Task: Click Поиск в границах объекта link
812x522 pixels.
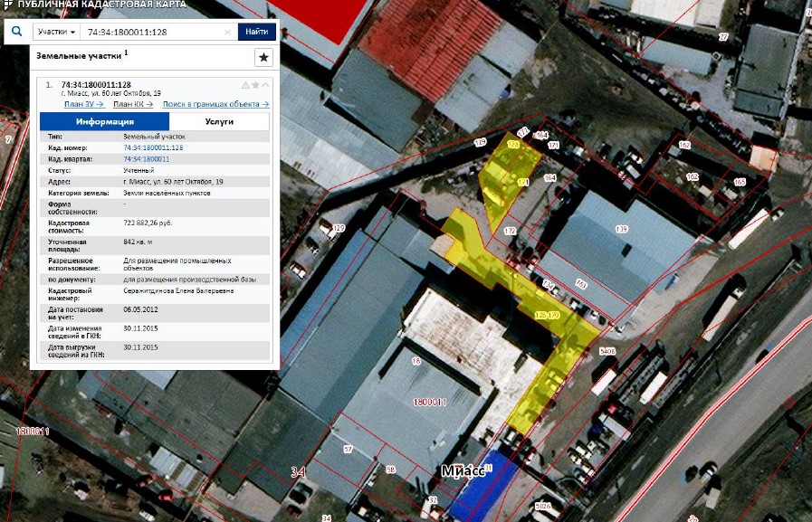Action: [x=214, y=104]
